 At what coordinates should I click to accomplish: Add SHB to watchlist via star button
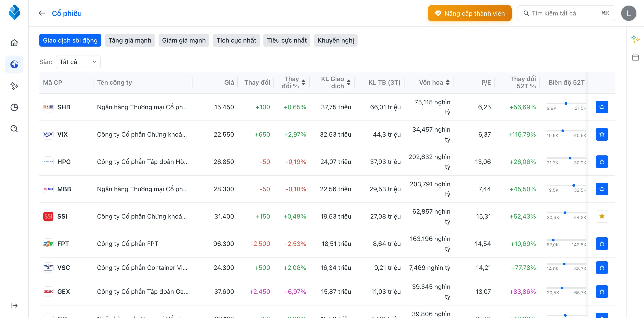pyautogui.click(x=602, y=107)
